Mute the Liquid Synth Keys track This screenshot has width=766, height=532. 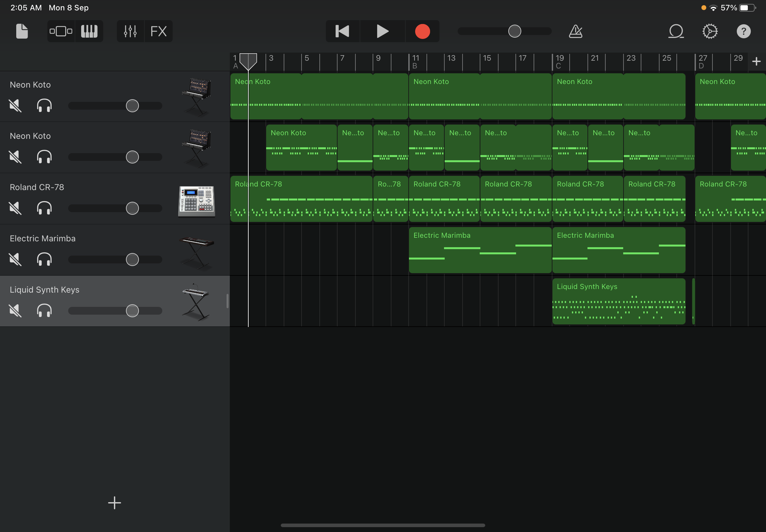pyautogui.click(x=15, y=311)
